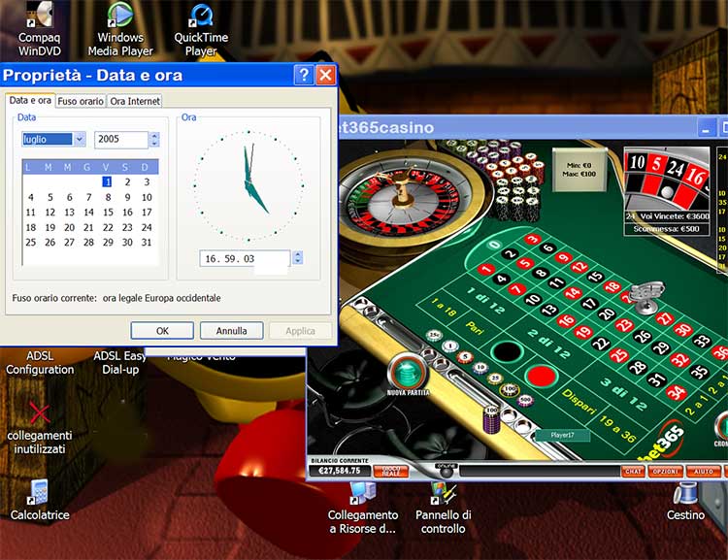The image size is (728, 560).
Task: Select the 10 value casino chip
Action: (480, 367)
